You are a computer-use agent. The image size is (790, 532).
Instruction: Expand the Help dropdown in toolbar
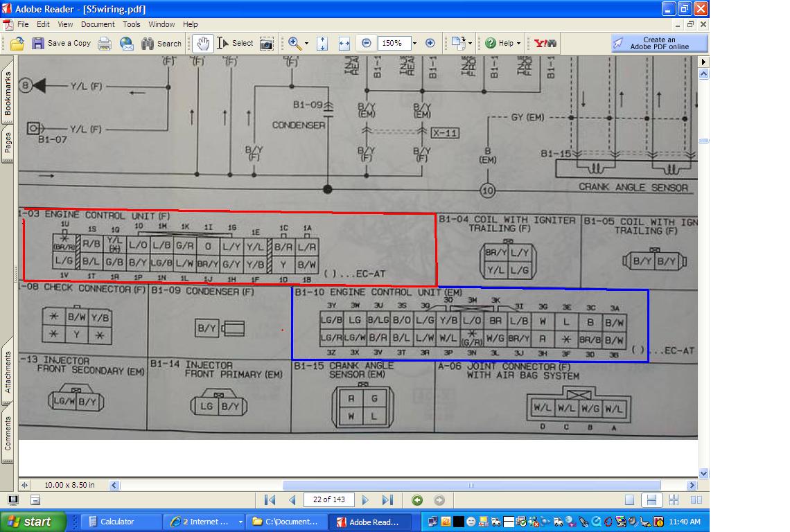518,43
